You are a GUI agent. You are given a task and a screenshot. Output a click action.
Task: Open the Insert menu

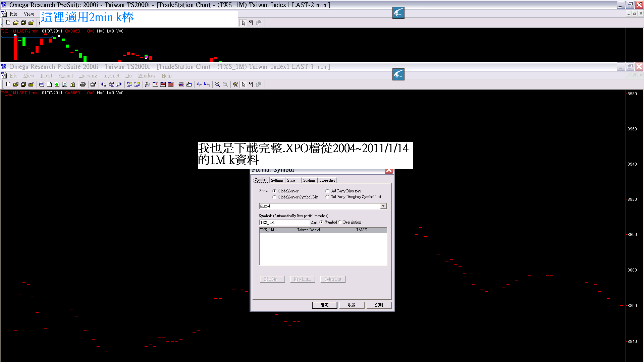click(46, 76)
